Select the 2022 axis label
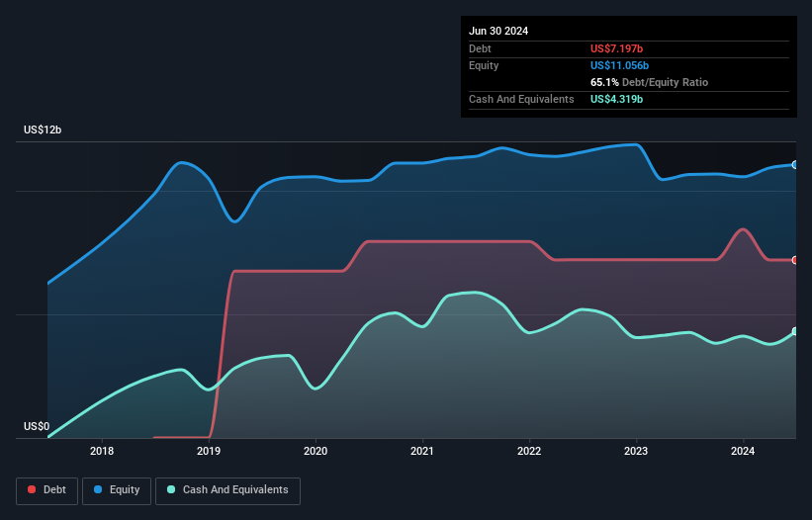Viewport: 812px width, 520px height. (x=529, y=451)
